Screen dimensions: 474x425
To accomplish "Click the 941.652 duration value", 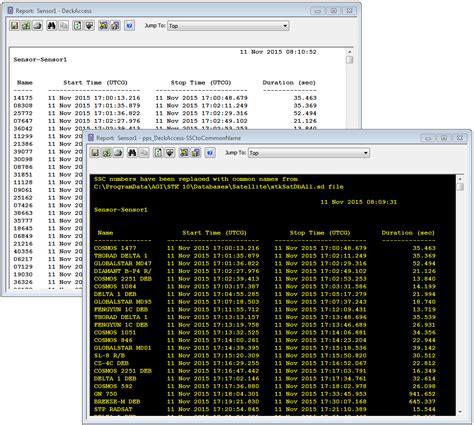I will [x=422, y=394].
